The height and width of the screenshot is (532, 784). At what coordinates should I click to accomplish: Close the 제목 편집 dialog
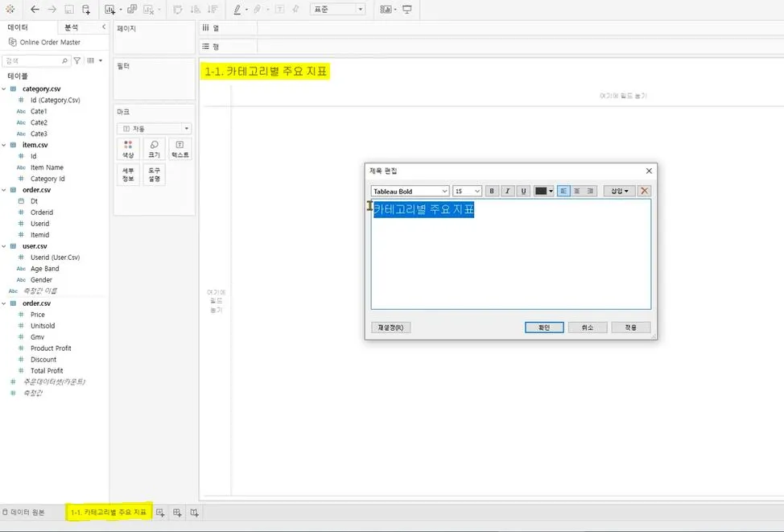pyautogui.click(x=649, y=171)
